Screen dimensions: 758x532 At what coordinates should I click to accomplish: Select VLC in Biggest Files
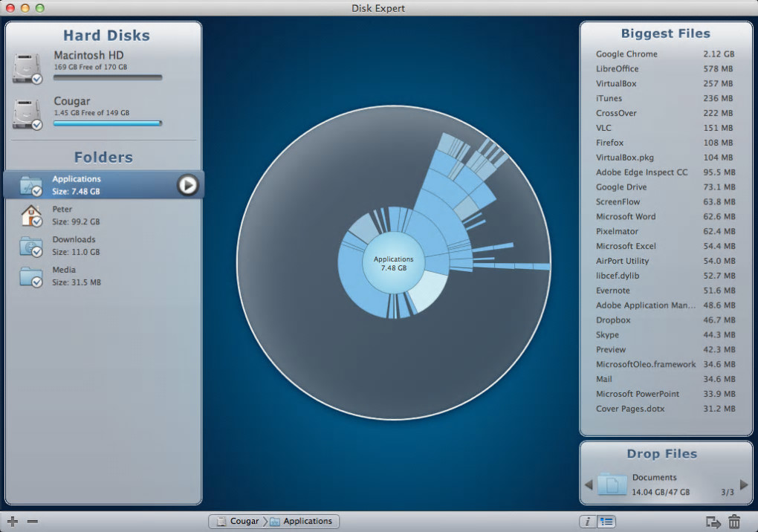click(x=665, y=128)
